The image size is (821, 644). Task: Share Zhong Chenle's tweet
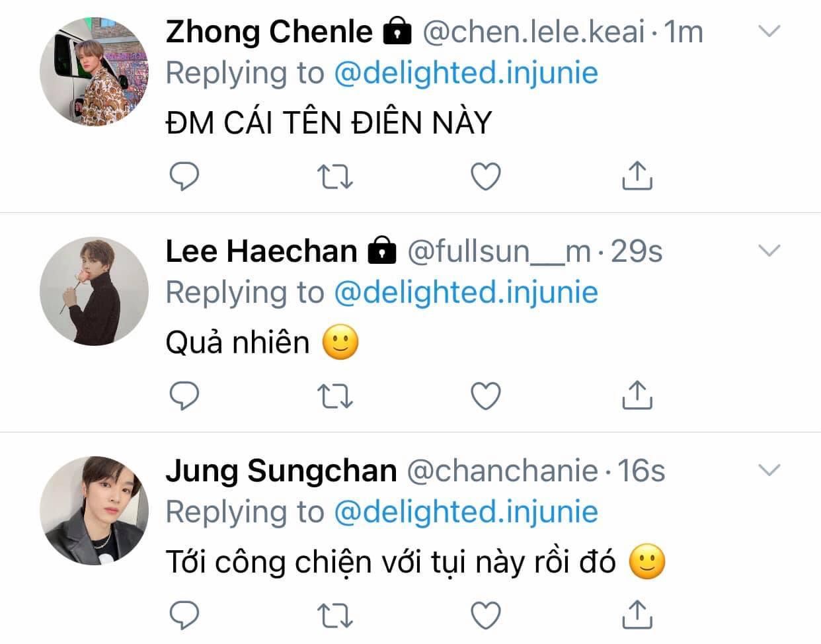[637, 175]
